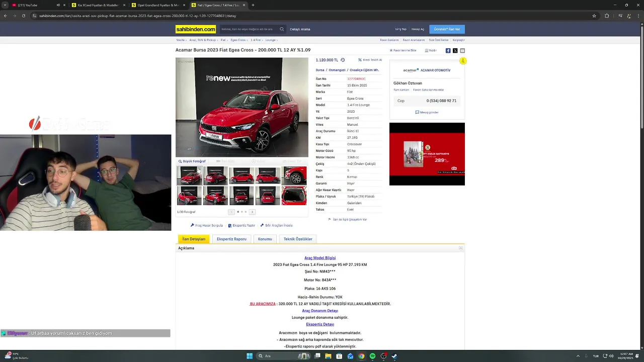
Task: Open Kredi Teklifi Al link
Action: pos(370,60)
